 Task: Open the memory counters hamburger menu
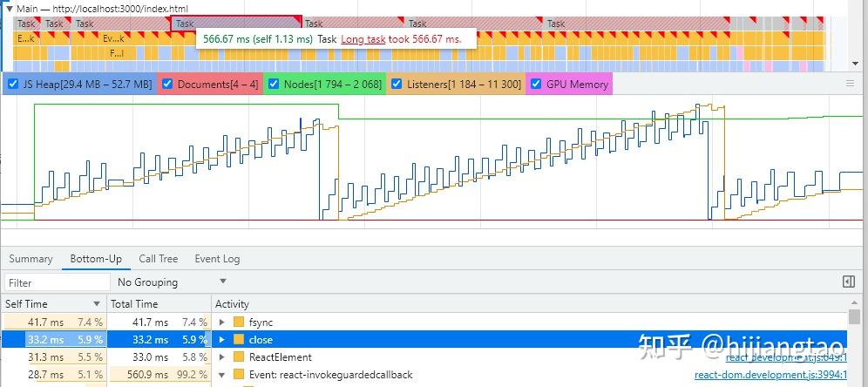click(x=851, y=84)
